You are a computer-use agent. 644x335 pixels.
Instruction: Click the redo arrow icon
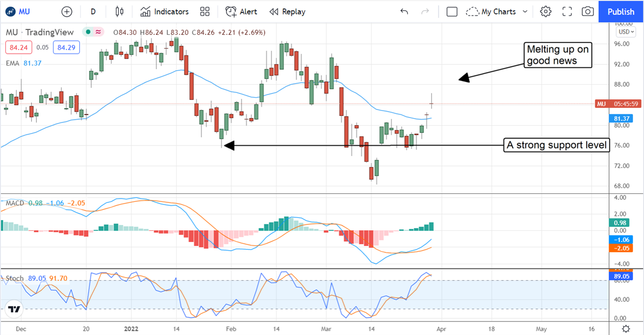pos(425,11)
